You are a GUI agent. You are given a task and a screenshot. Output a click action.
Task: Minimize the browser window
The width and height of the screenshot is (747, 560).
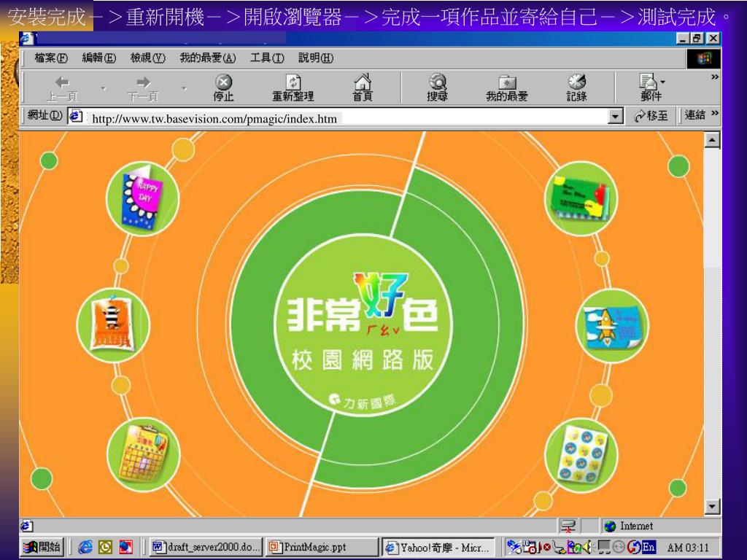[x=683, y=39]
